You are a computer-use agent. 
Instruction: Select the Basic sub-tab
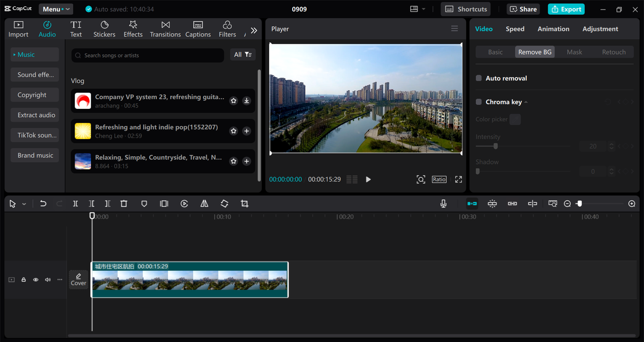coord(495,52)
